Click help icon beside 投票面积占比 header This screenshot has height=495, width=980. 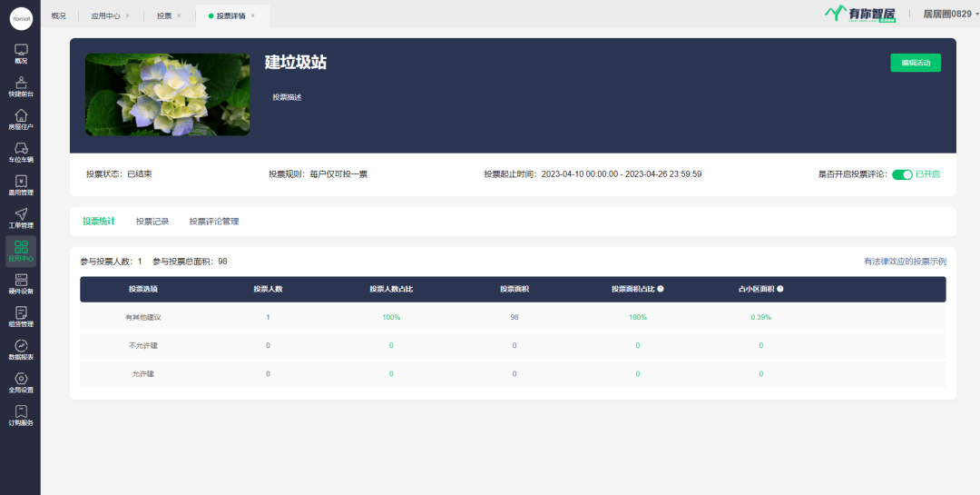pyautogui.click(x=661, y=289)
